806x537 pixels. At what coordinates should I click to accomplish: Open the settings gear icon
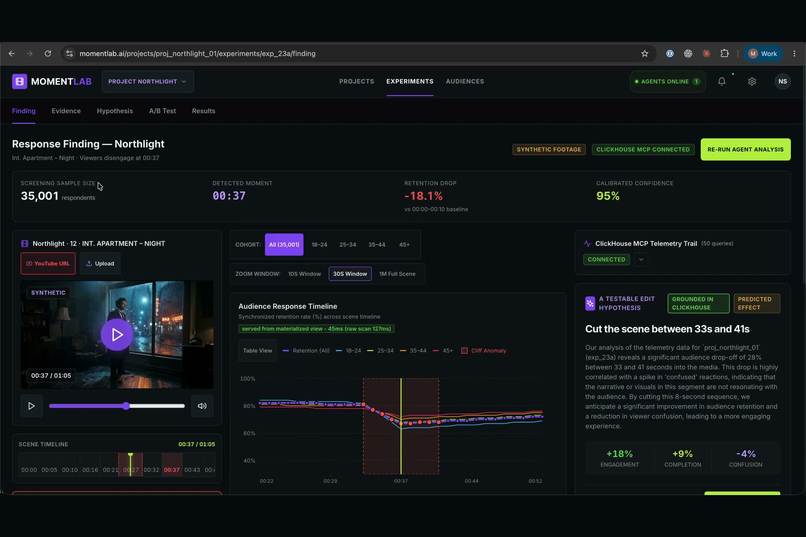pos(752,81)
